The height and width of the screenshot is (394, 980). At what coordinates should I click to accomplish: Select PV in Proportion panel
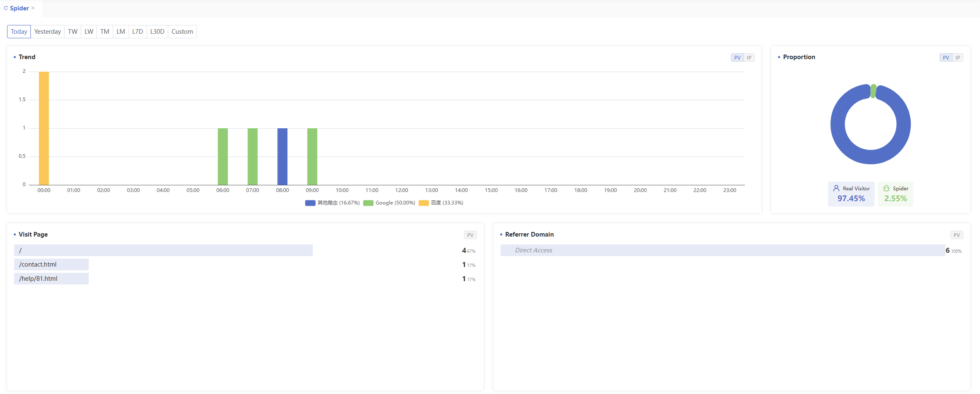946,57
